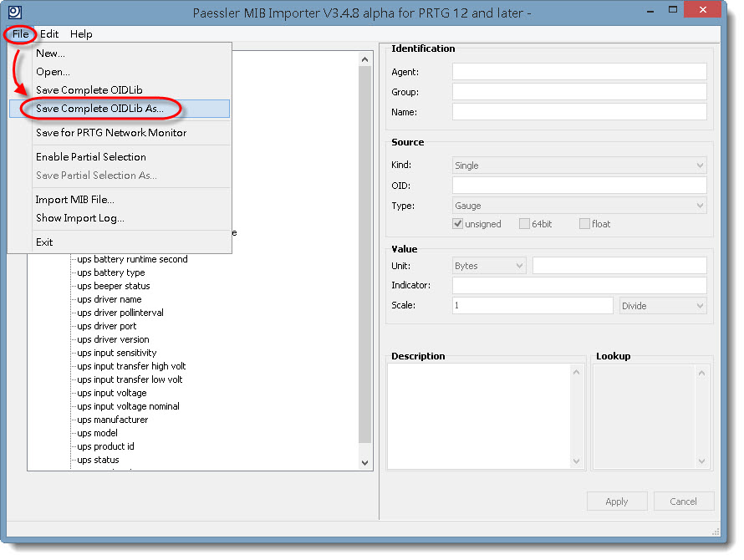
Task: Open the Help menu
Action: pos(81,34)
